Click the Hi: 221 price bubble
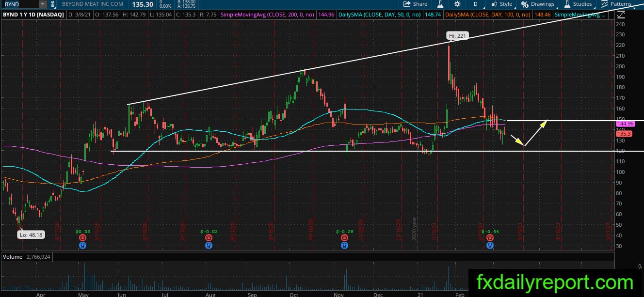 coord(457,36)
